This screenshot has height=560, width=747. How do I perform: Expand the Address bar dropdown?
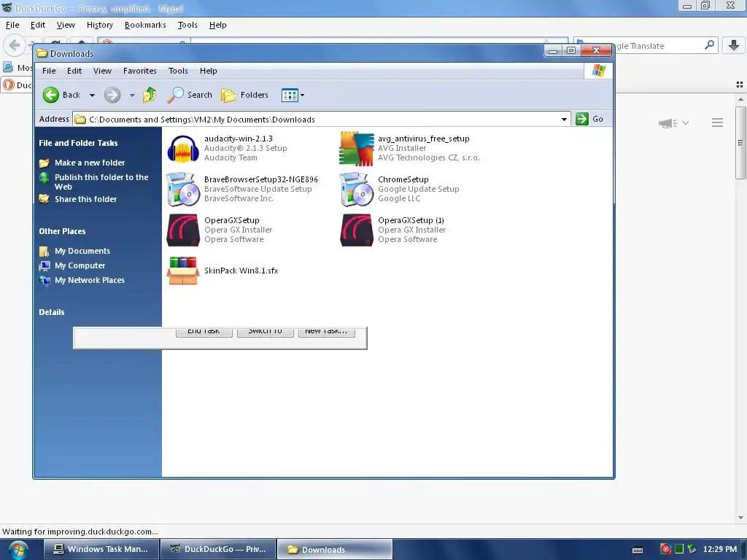click(564, 119)
